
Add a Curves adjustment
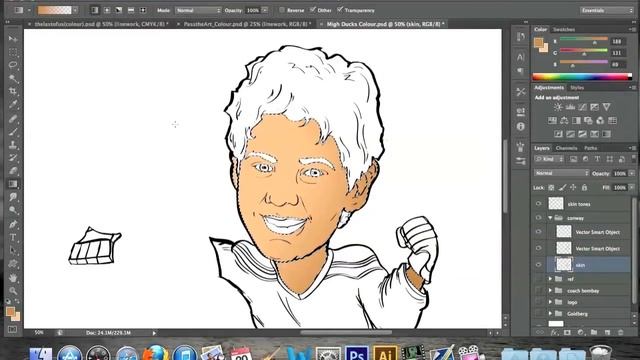tap(582, 107)
